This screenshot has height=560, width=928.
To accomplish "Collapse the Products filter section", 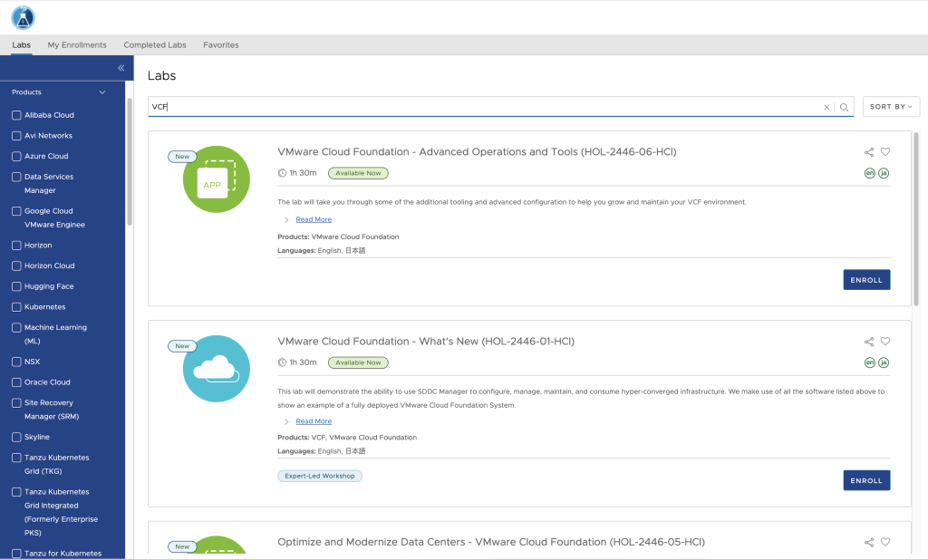I will pyautogui.click(x=102, y=92).
